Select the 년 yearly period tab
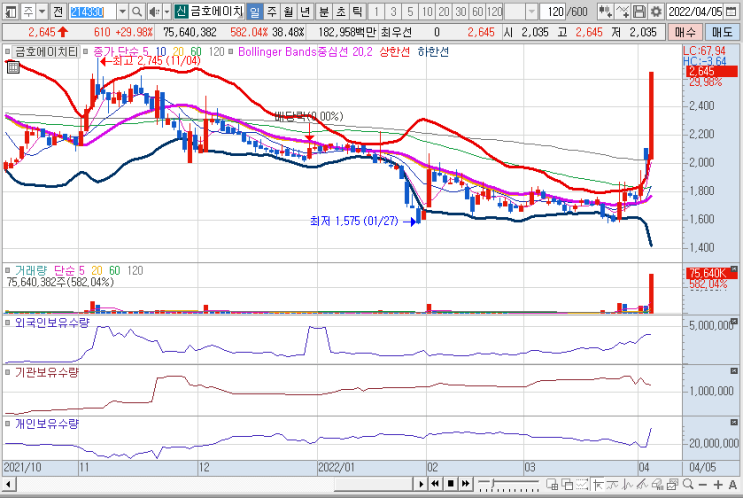The height and width of the screenshot is (498, 743). [x=305, y=11]
